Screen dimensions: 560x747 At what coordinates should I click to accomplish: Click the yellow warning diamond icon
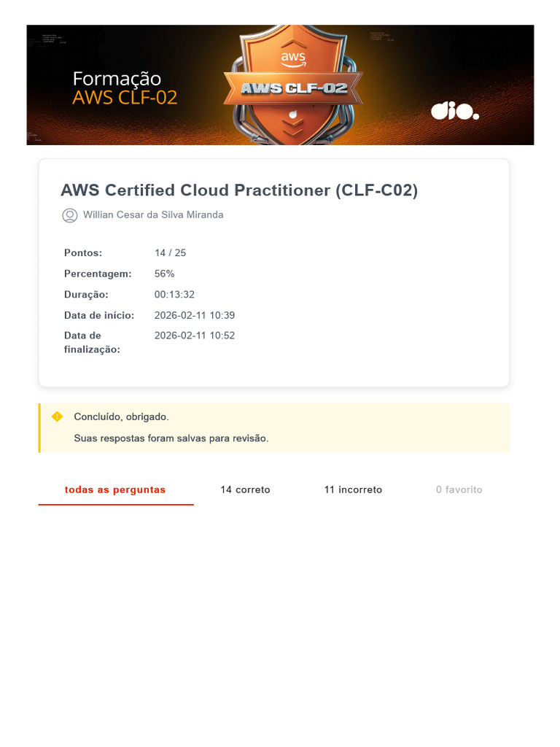57,417
